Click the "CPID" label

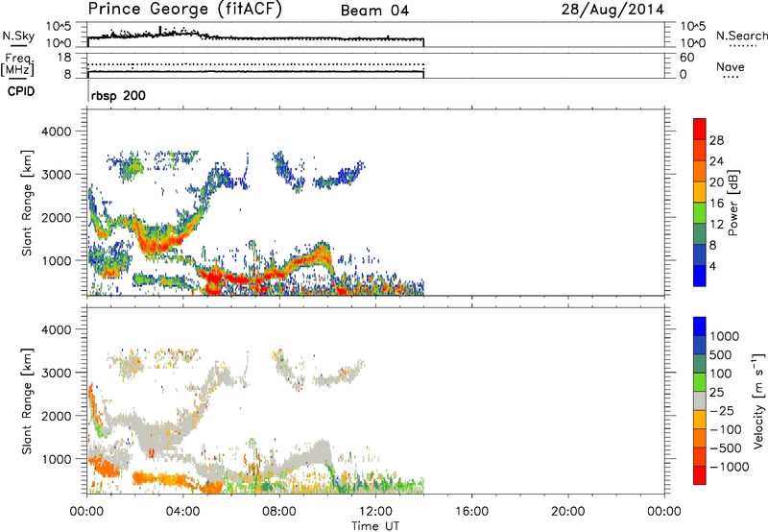click(x=21, y=91)
